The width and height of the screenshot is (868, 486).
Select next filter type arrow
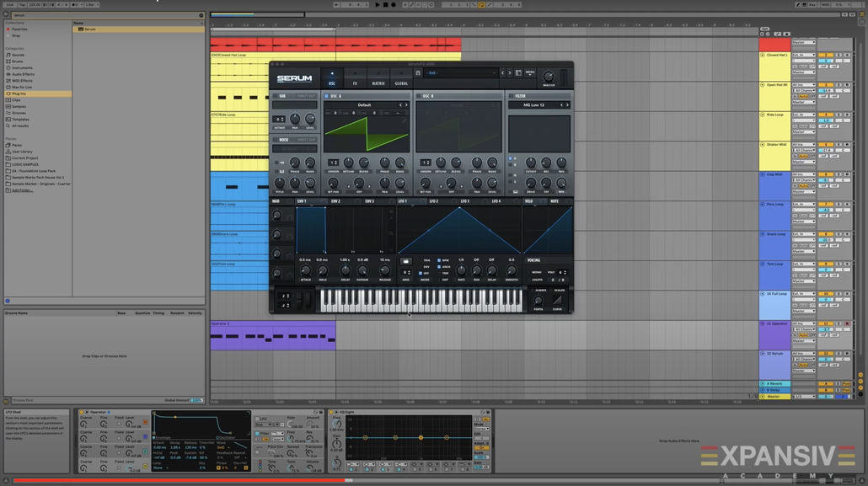coord(567,104)
